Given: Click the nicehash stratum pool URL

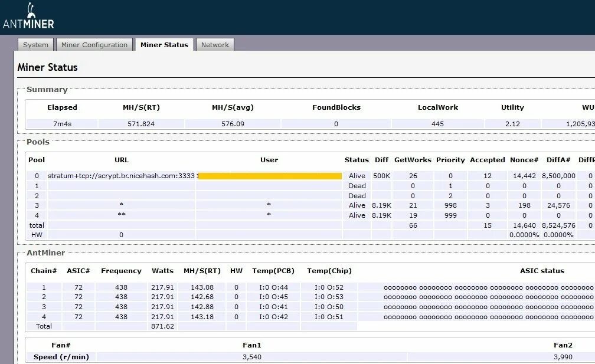Looking at the screenshot, I should point(121,176).
